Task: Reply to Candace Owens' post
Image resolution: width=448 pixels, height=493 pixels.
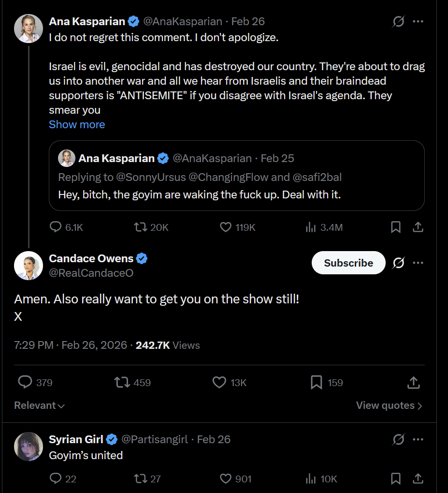Action: pyautogui.click(x=25, y=383)
